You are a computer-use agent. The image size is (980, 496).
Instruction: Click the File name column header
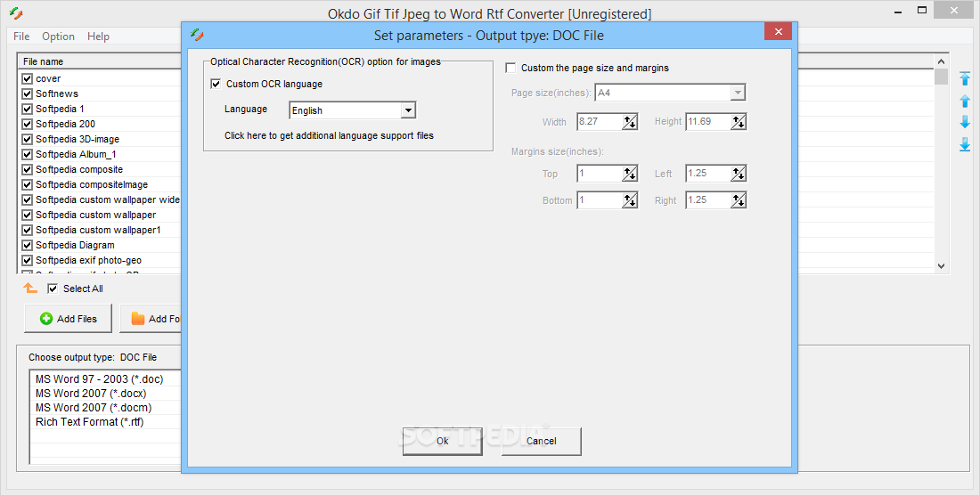click(x=100, y=61)
